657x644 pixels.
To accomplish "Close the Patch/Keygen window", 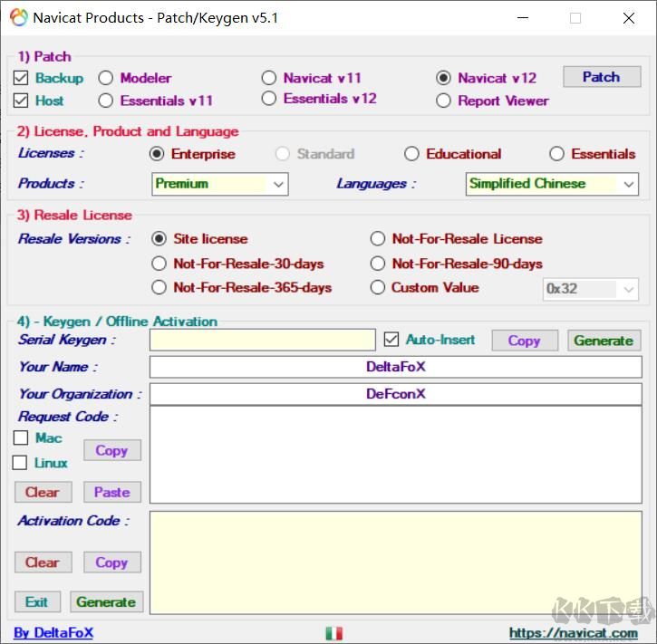I will pos(629,18).
